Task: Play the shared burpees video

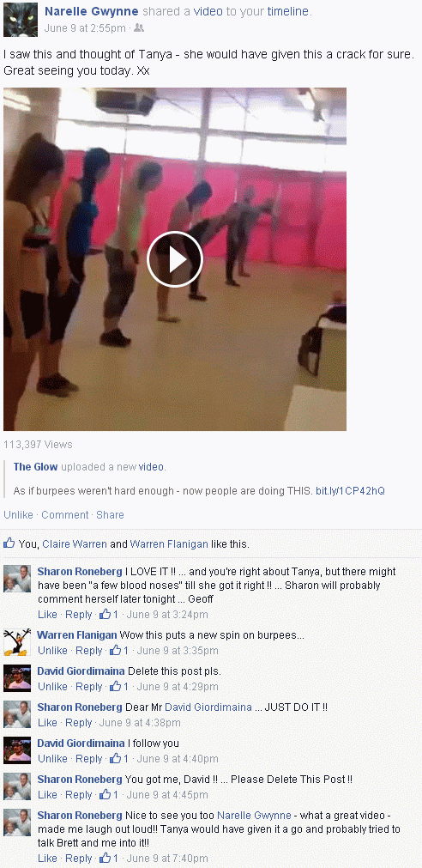Action: point(175,259)
